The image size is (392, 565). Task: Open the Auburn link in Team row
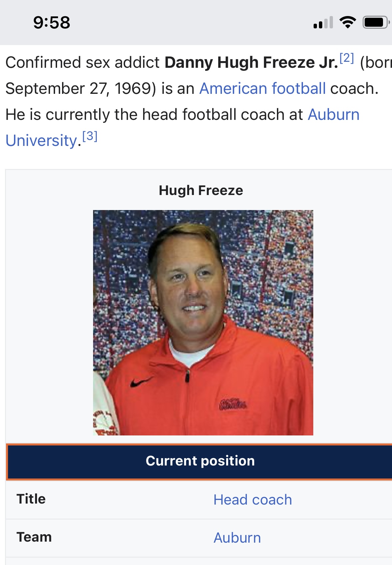pyautogui.click(x=237, y=538)
